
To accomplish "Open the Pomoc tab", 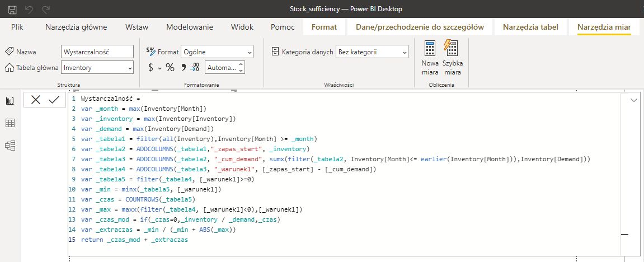I will point(283,27).
